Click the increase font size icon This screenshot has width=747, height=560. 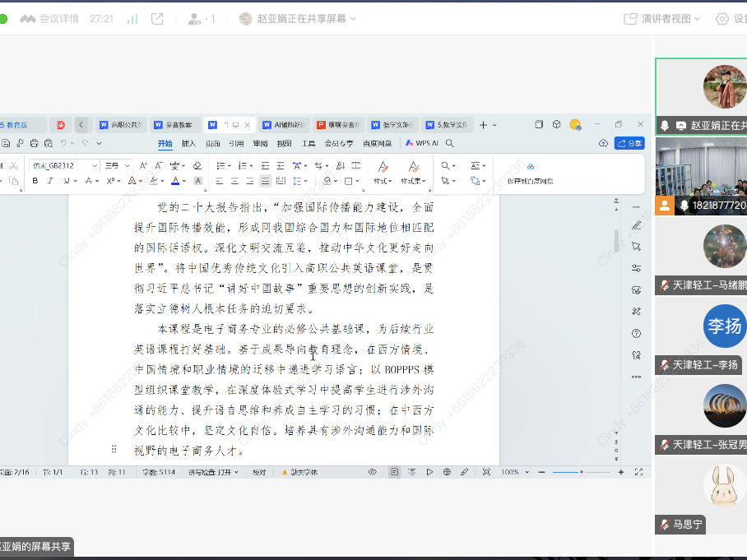coord(142,165)
